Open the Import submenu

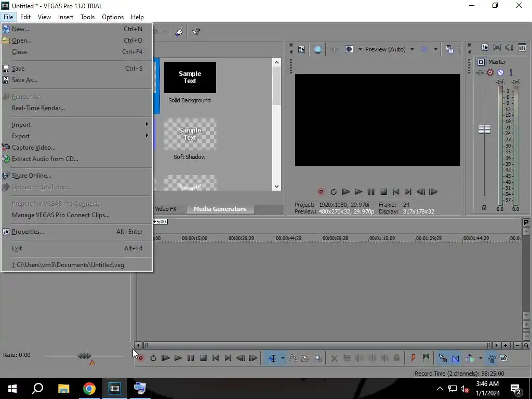click(77, 125)
